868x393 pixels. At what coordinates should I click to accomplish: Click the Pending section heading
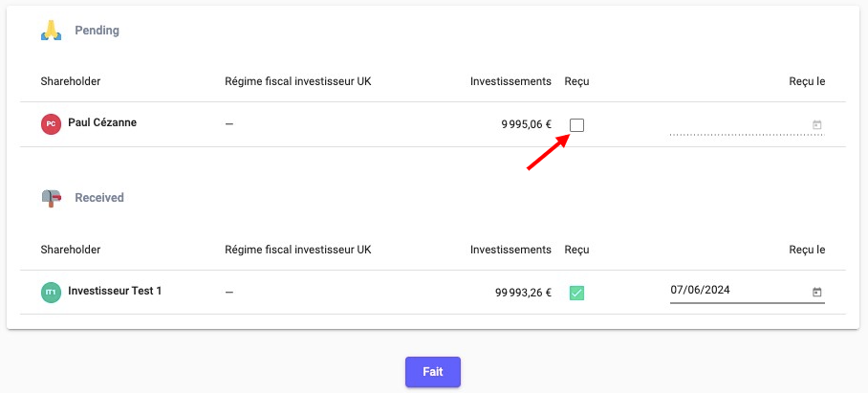coord(97,31)
